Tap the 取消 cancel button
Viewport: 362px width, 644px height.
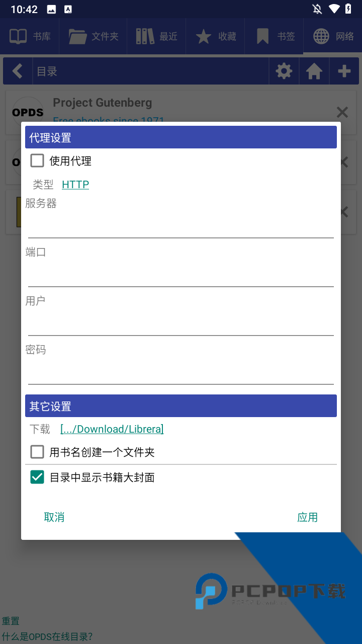pyautogui.click(x=54, y=517)
